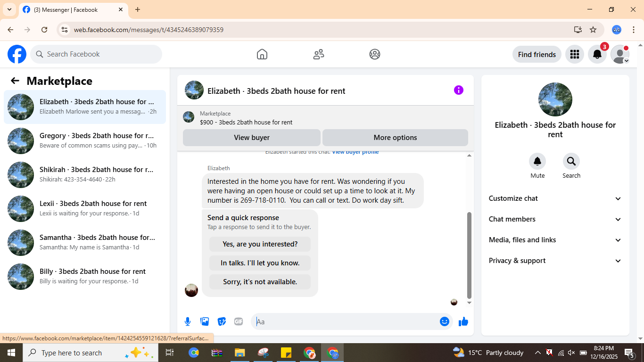Send quick response 'Yes, are you interested?'
The height and width of the screenshot is (362, 644).
pos(260,244)
